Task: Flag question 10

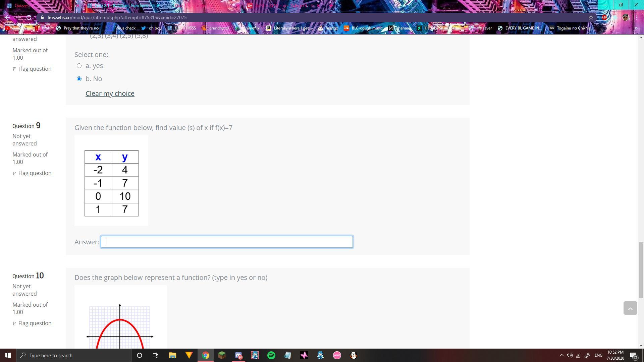Action: [35, 323]
